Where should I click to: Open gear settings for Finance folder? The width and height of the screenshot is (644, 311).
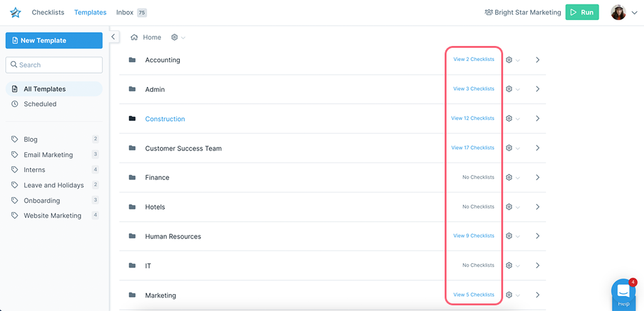coord(509,178)
